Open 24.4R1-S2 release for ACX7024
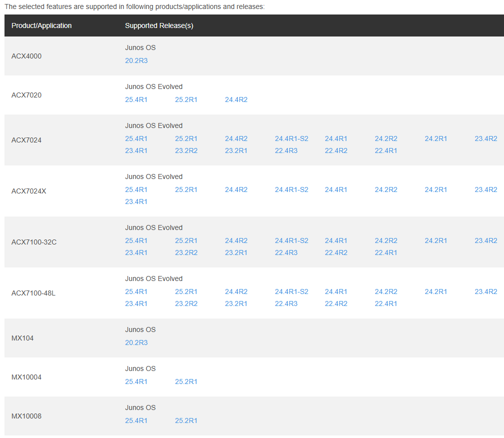Image resolution: width=504 pixels, height=438 pixels. (x=291, y=138)
